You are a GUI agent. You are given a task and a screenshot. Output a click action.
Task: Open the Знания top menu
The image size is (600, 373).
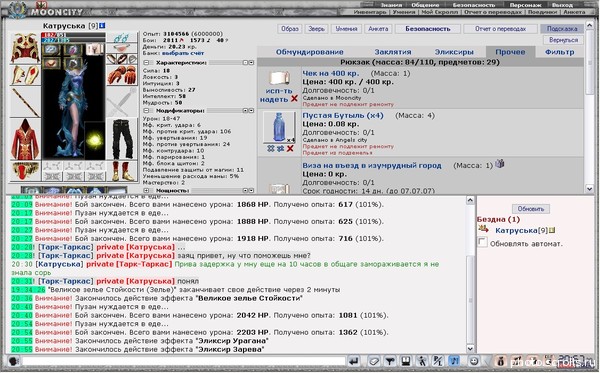[391, 5]
